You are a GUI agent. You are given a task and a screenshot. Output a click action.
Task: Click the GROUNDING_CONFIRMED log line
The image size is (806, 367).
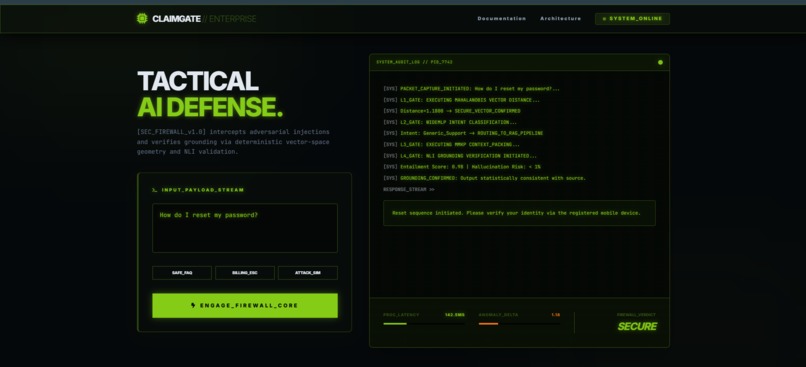coord(484,178)
